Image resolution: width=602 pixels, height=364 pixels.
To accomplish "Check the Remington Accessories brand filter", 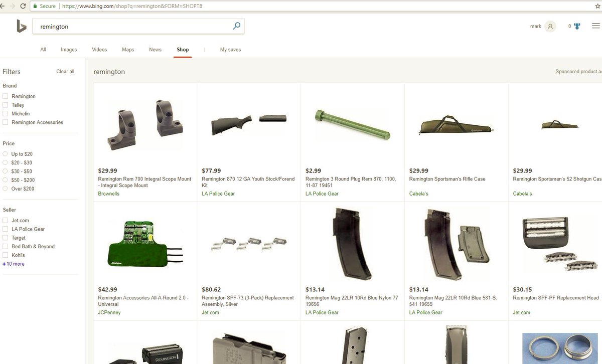I will click(5, 122).
